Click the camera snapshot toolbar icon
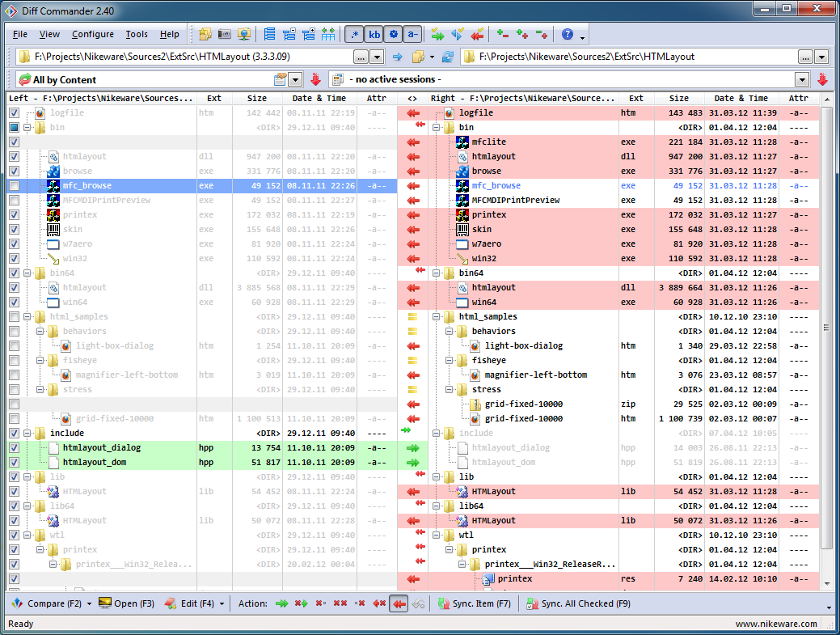This screenshot has width=840, height=635. point(225,34)
